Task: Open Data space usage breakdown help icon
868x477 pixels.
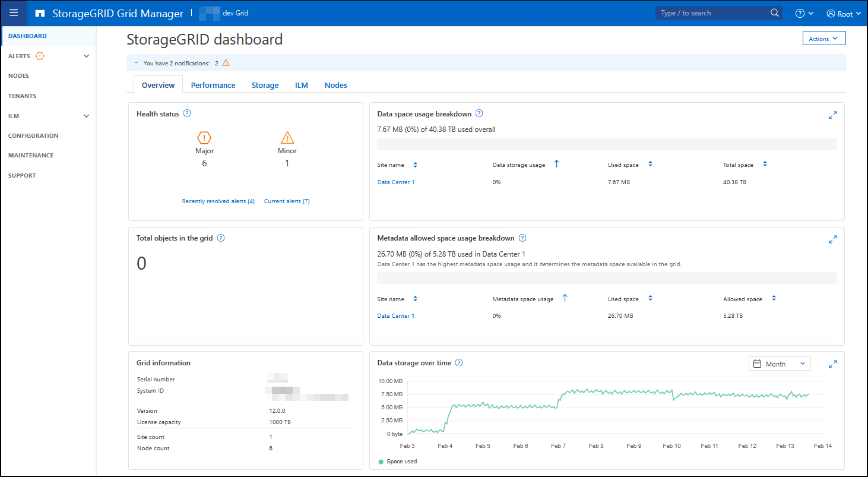Action: pyautogui.click(x=479, y=113)
